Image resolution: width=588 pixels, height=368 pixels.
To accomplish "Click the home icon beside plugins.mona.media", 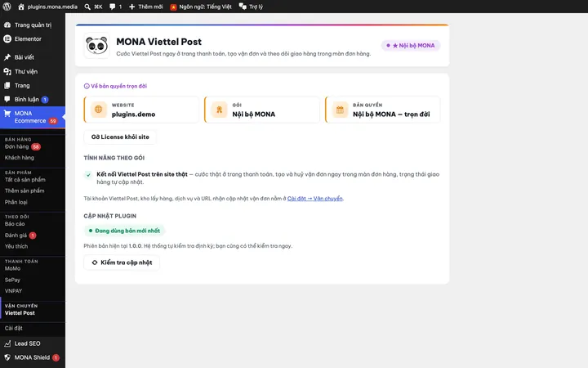I will point(21,7).
